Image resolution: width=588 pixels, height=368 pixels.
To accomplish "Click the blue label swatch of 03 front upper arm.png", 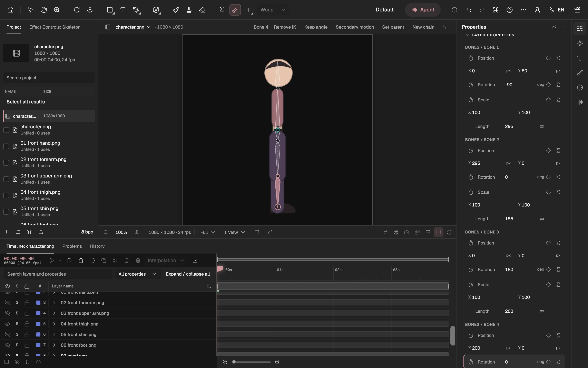I will coord(38,313).
